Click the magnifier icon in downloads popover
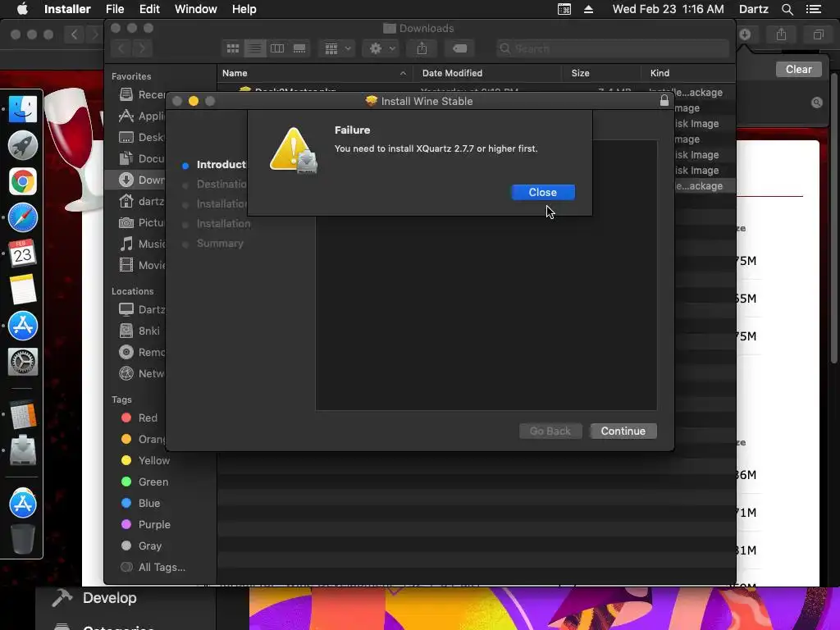The width and height of the screenshot is (840, 630). point(816,103)
